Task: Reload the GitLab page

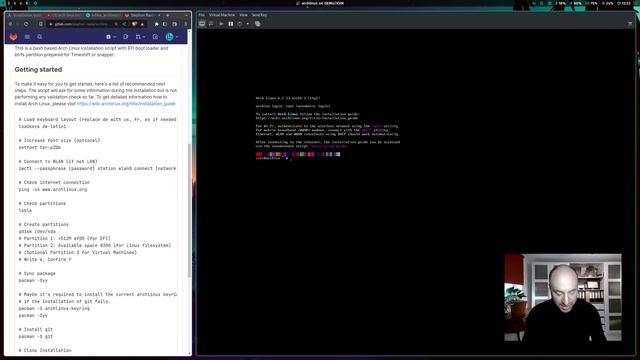Action: 26,24
